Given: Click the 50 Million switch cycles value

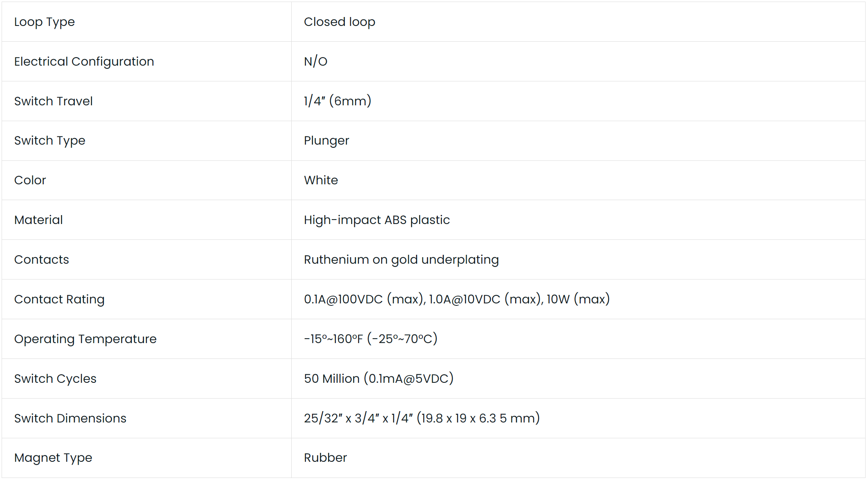Looking at the screenshot, I should pyautogui.click(x=378, y=379).
